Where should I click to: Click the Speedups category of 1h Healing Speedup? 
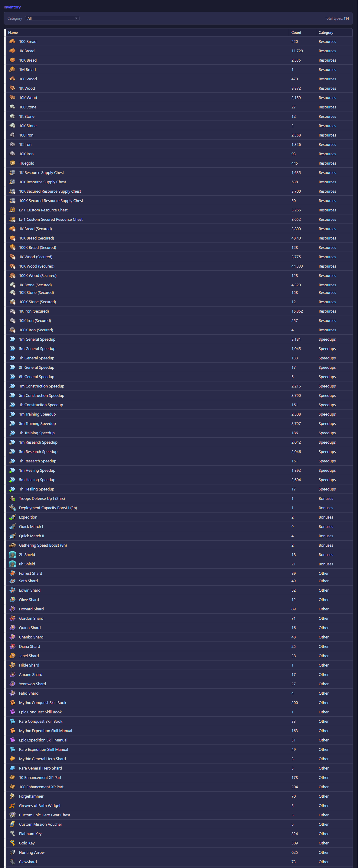click(327, 489)
